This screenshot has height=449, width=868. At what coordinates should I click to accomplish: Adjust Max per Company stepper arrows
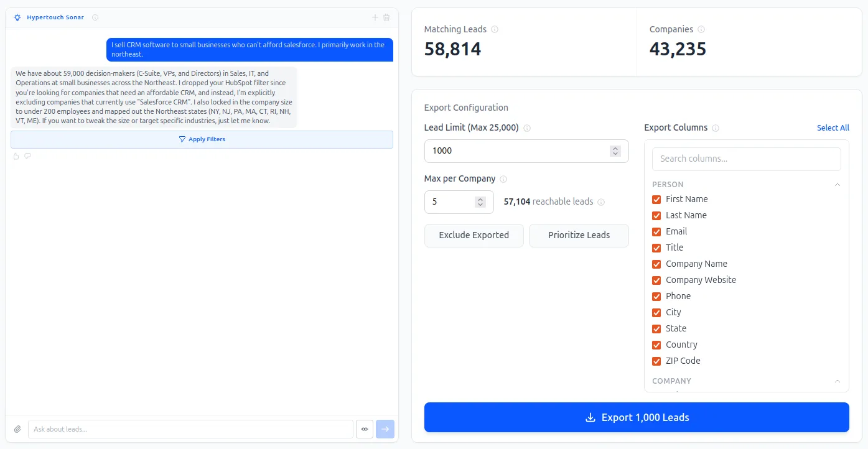(480, 202)
